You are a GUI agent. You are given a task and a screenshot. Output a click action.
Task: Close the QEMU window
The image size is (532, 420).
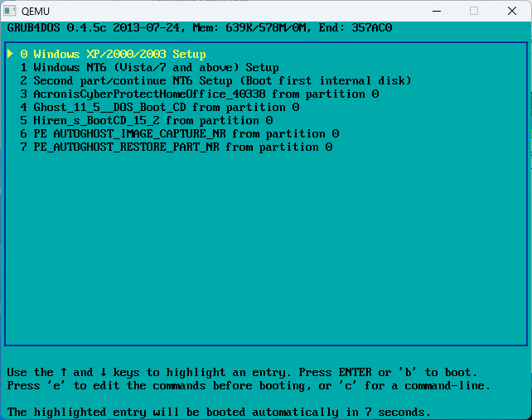point(512,12)
